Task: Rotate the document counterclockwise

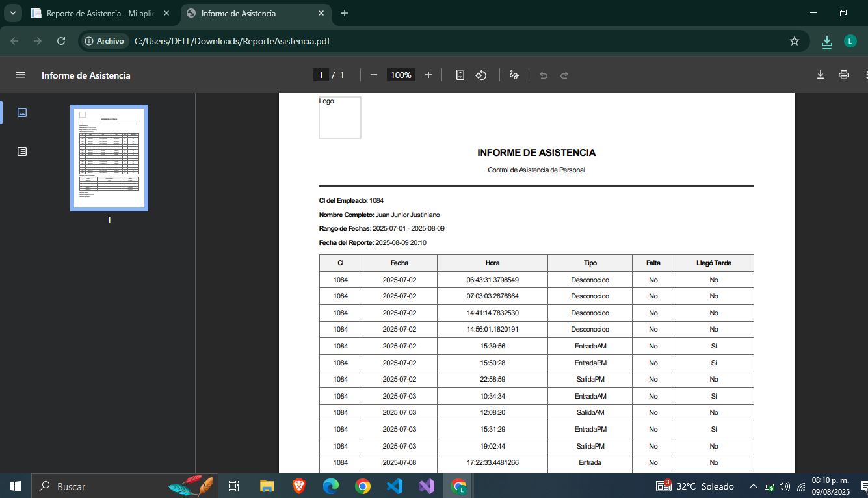Action: pyautogui.click(x=481, y=75)
